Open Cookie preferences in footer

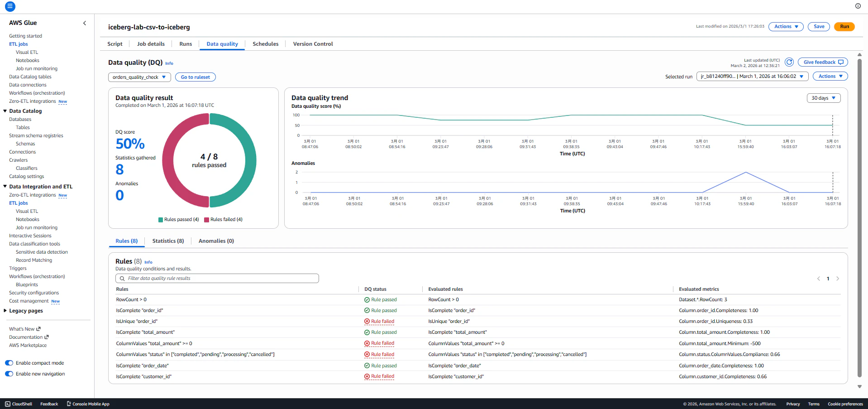[845, 404]
